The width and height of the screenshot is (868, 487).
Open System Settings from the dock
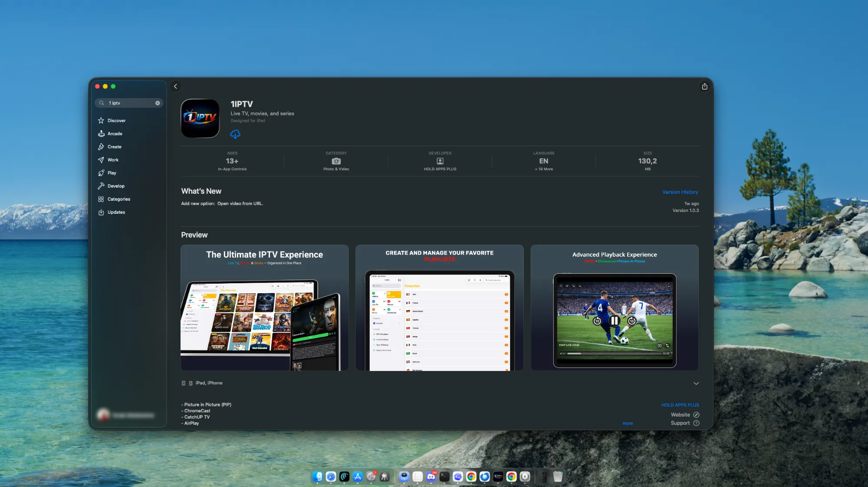(371, 477)
